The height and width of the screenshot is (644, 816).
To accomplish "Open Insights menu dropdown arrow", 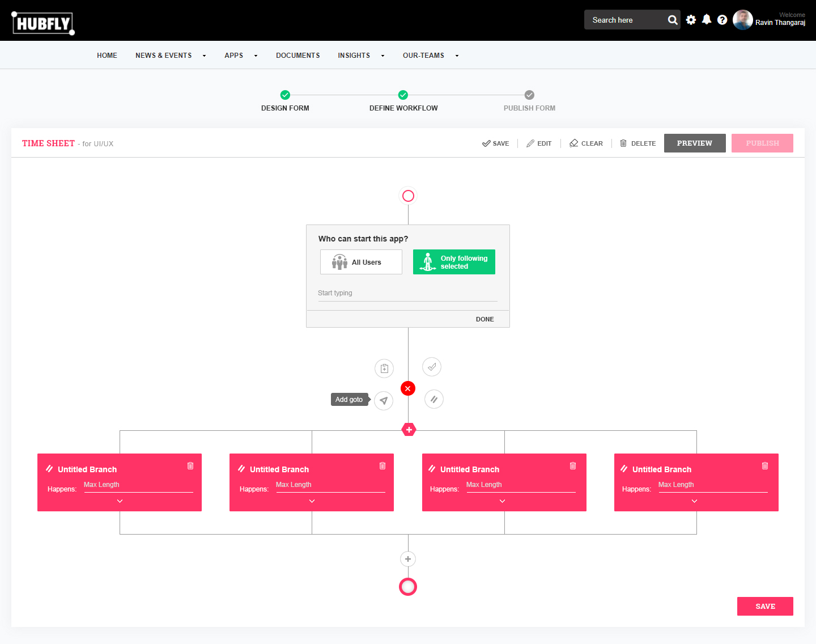I will 382,56.
